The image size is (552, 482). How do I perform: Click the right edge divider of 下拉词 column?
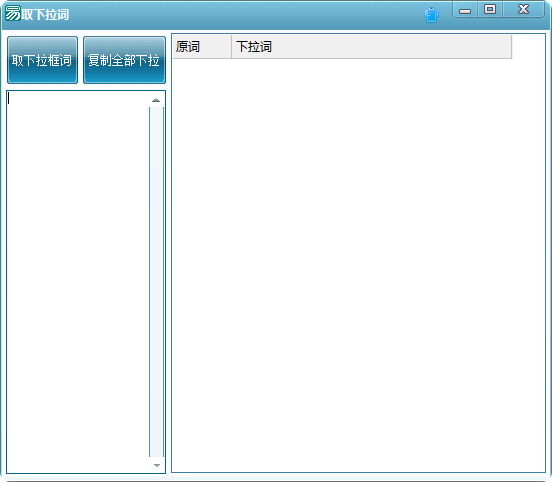[x=512, y=46]
